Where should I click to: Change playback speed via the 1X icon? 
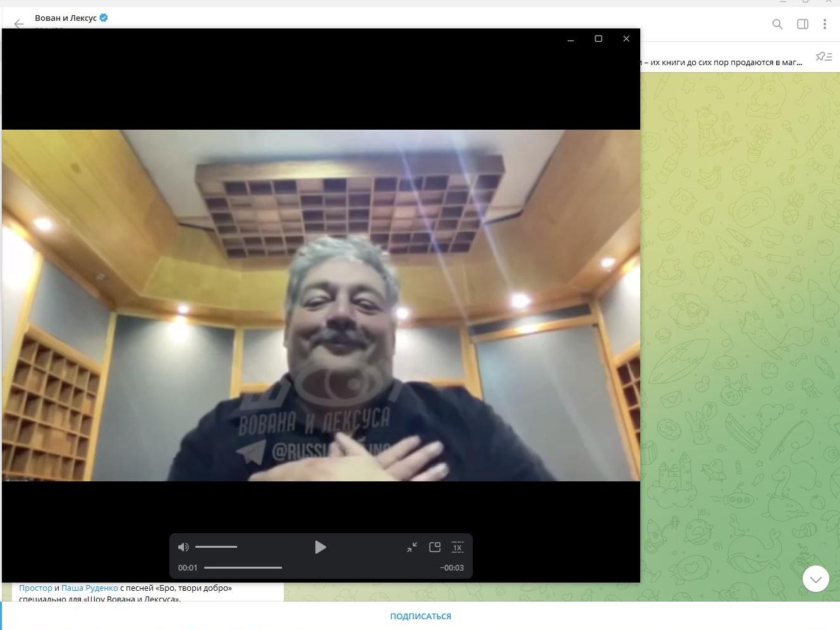click(x=458, y=547)
